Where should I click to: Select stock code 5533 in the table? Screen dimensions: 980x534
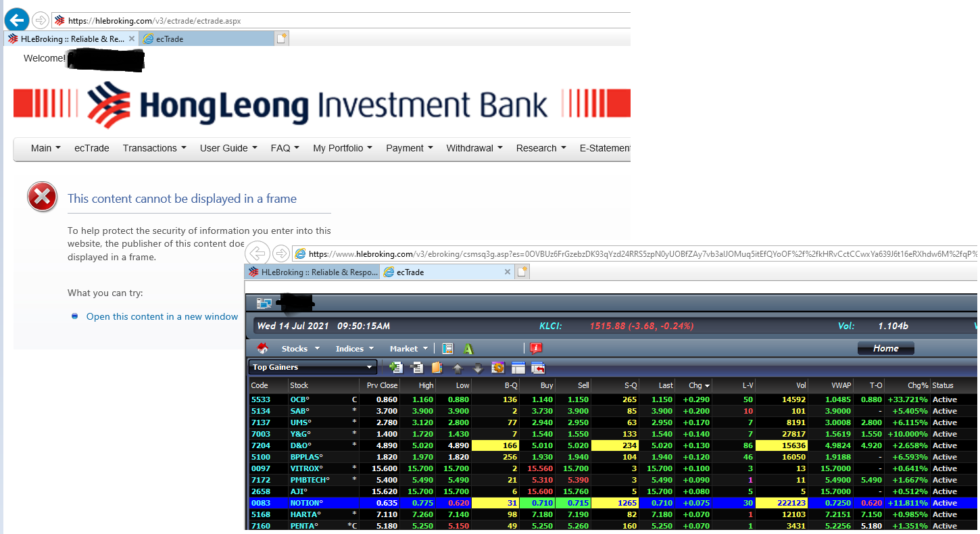coord(261,399)
